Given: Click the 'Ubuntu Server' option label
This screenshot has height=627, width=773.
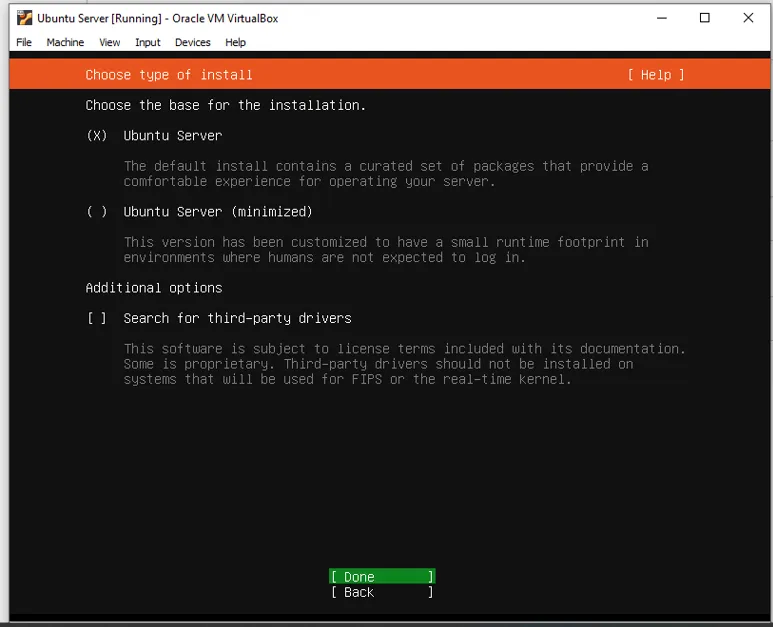Looking at the screenshot, I should (173, 136).
